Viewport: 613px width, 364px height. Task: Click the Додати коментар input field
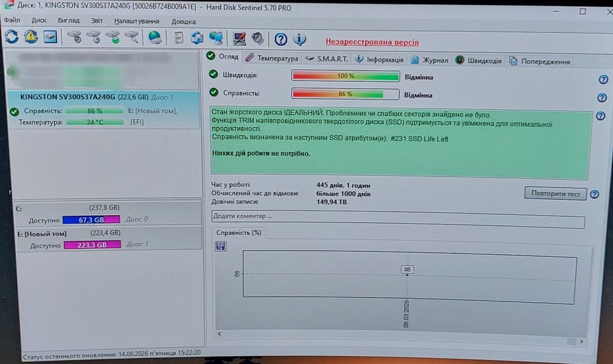(398, 219)
